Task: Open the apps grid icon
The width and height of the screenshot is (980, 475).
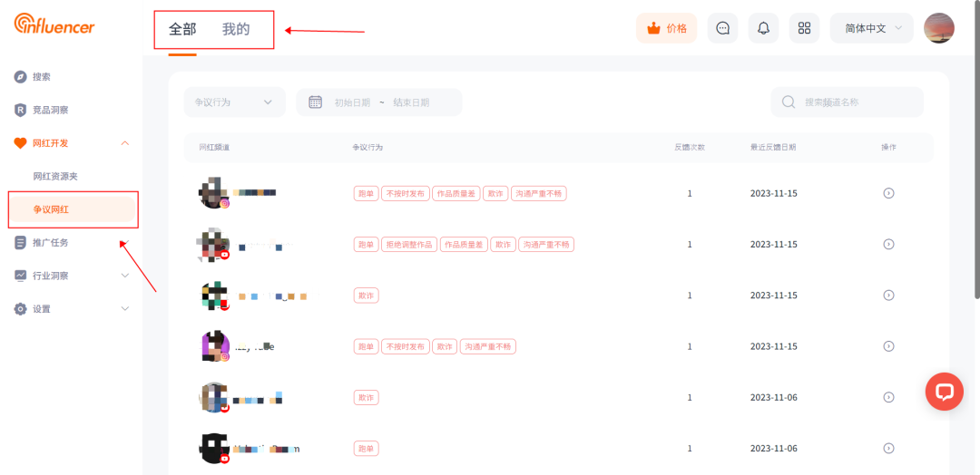Action: pos(804,28)
